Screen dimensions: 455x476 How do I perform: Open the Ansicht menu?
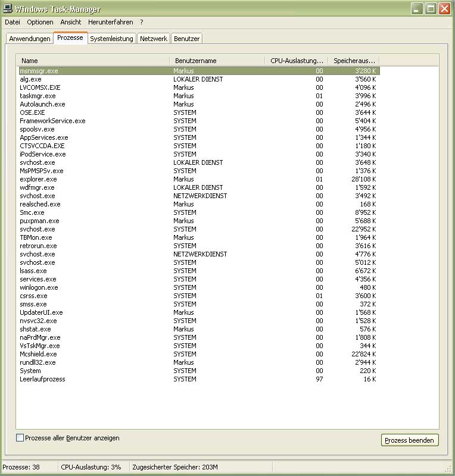[70, 22]
